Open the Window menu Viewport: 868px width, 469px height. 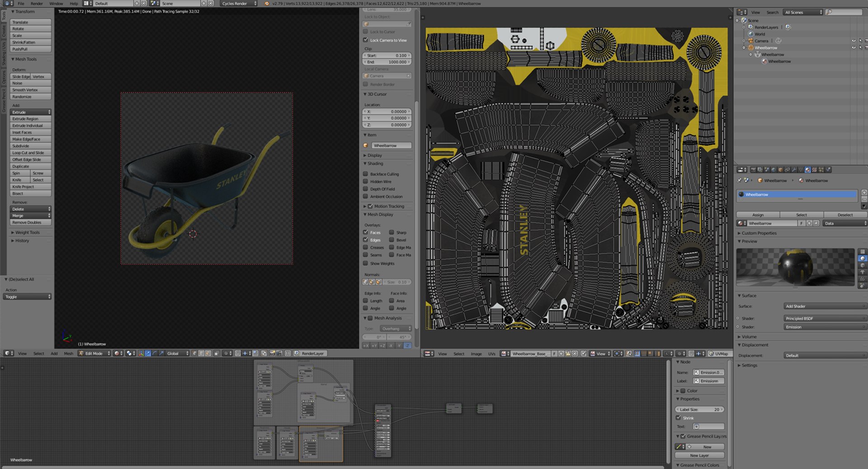[x=56, y=3]
